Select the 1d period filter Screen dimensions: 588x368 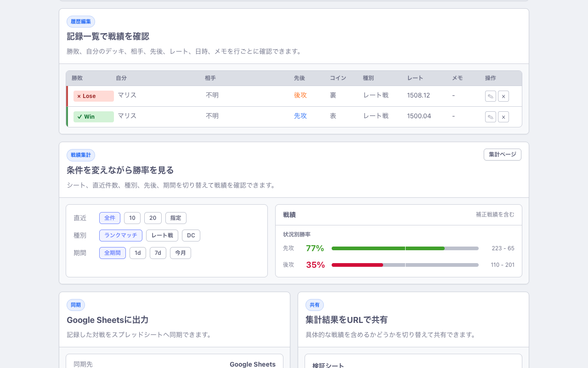138,253
